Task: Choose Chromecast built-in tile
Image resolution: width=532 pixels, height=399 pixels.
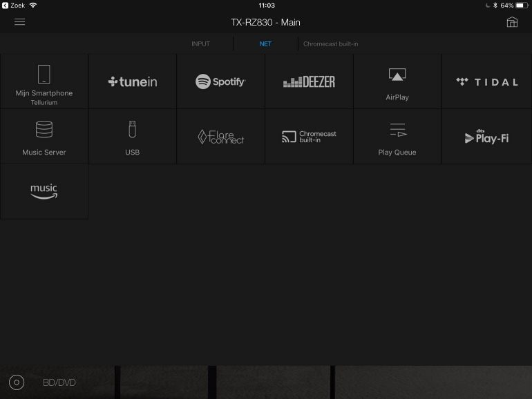Action: (x=309, y=137)
